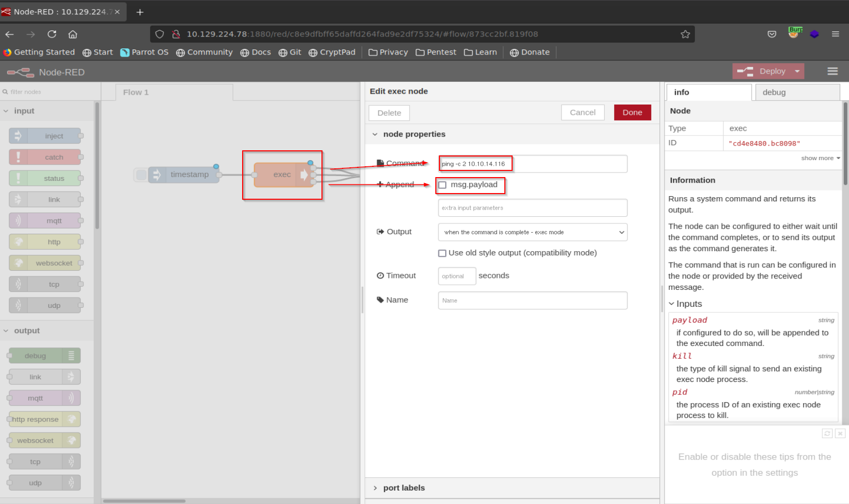The width and height of the screenshot is (849, 504).
Task: Toggle Append msg.payload checkbox
Action: point(442,185)
